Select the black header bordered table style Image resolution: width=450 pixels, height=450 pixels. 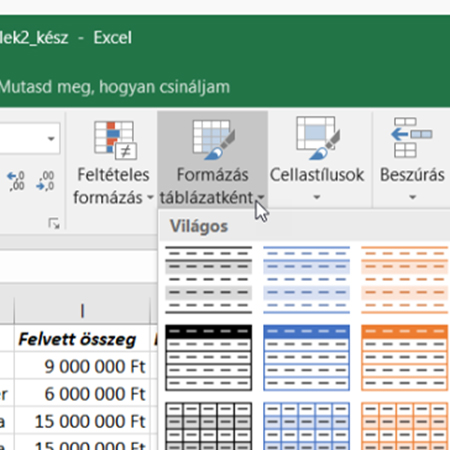click(209, 358)
